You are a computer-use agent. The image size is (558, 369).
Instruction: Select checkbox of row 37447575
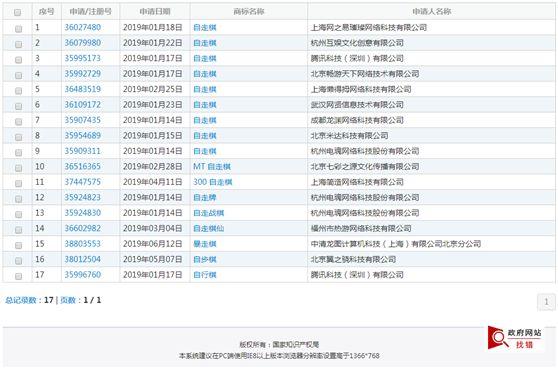pos(19,184)
